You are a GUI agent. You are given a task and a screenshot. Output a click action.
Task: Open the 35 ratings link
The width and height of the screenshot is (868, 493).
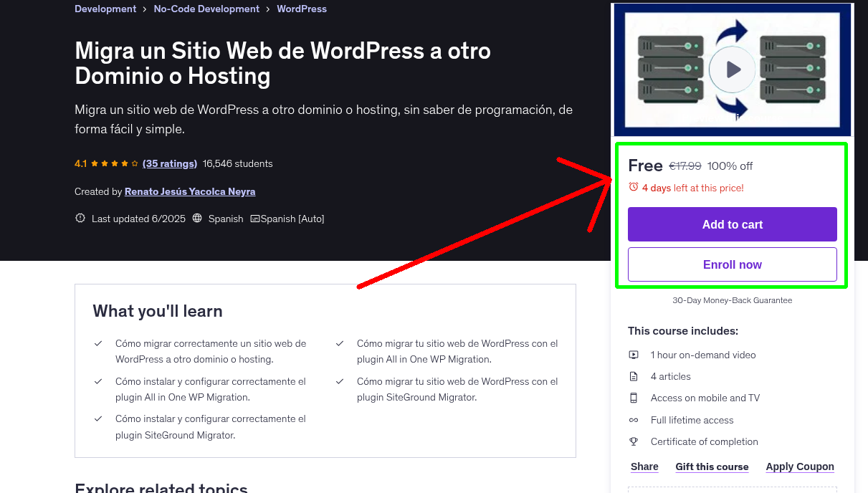coord(170,163)
